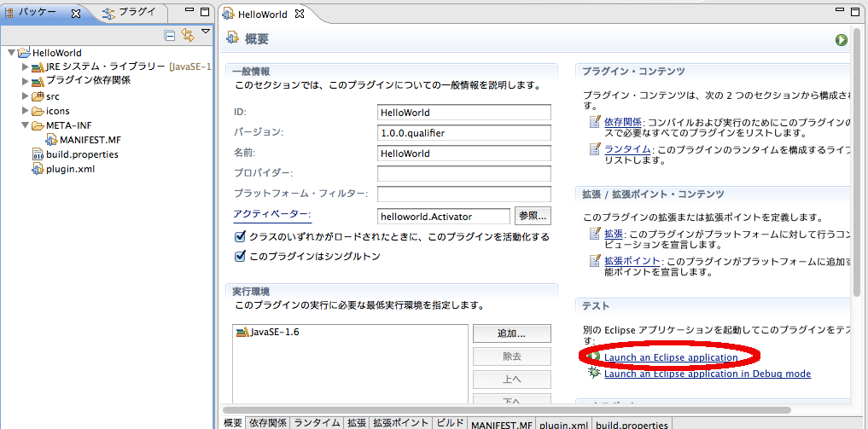Click the 参照... browse button
This screenshot has height=429, width=868.
pyautogui.click(x=533, y=217)
